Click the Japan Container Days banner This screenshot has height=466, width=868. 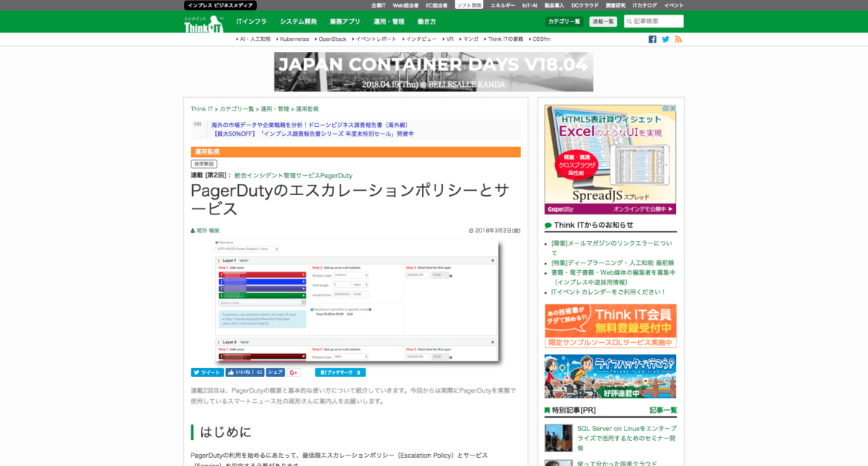tap(433, 72)
